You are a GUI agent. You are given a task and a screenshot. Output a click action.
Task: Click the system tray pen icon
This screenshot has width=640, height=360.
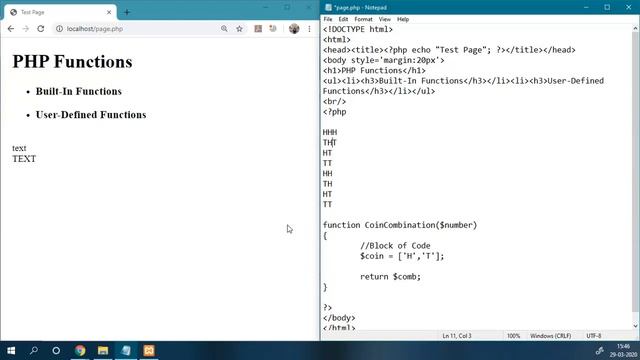[599, 351]
